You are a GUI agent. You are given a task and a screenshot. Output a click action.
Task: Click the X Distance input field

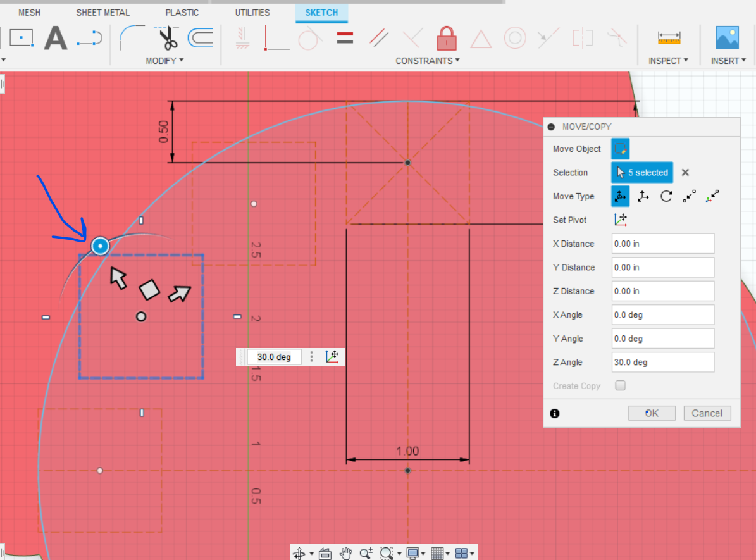[x=662, y=244]
